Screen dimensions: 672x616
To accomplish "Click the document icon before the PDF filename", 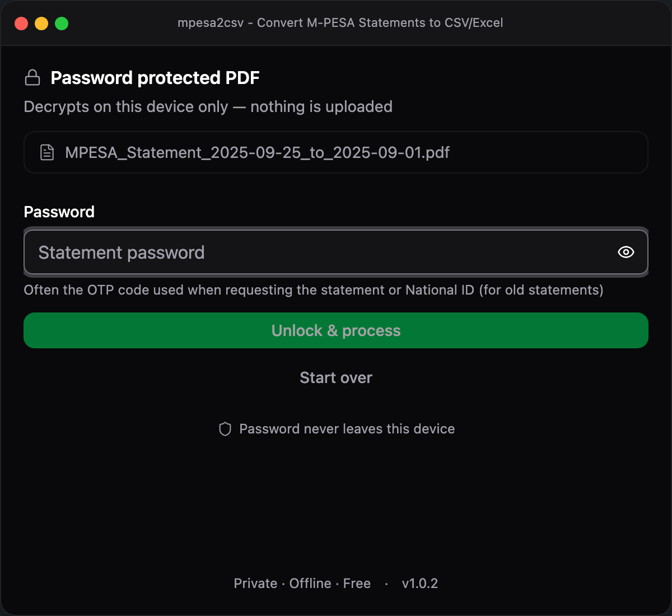I will tap(47, 152).
